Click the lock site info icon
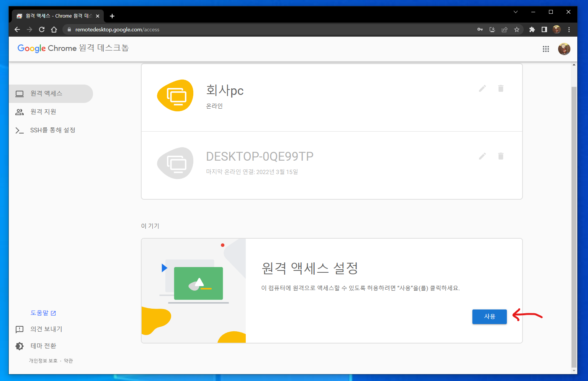This screenshot has height=381, width=588. [x=69, y=29]
